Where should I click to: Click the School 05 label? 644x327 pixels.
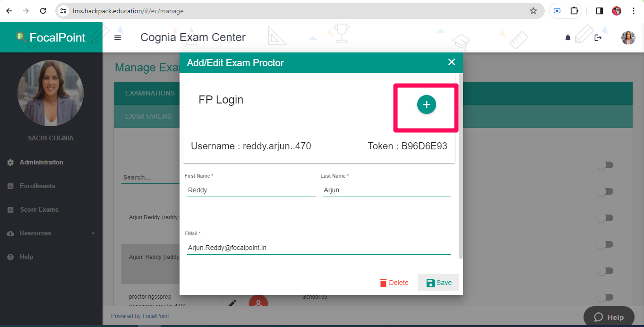[315, 297]
